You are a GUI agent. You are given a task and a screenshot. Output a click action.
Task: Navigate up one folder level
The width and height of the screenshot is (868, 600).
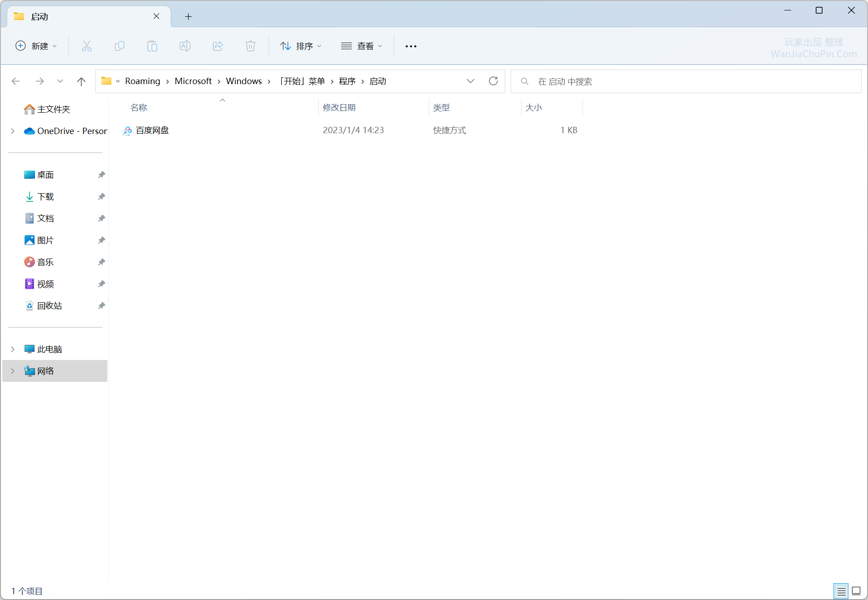click(x=81, y=81)
